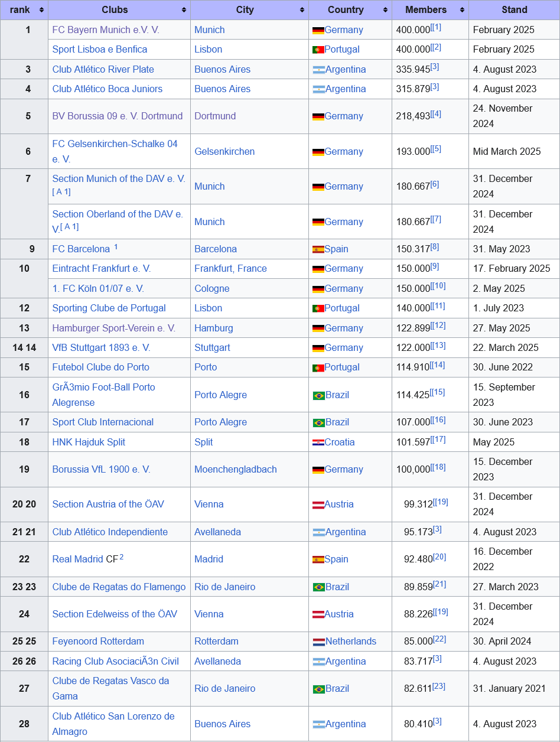This screenshot has height=742, width=560.
Task: Open Real Madrid club link
Action: 77,559
